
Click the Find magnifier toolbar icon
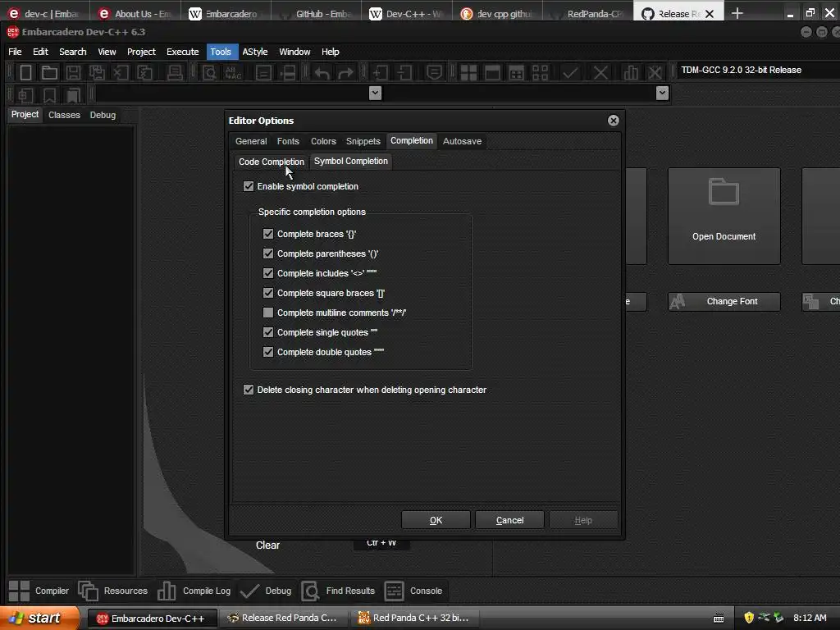click(x=209, y=72)
